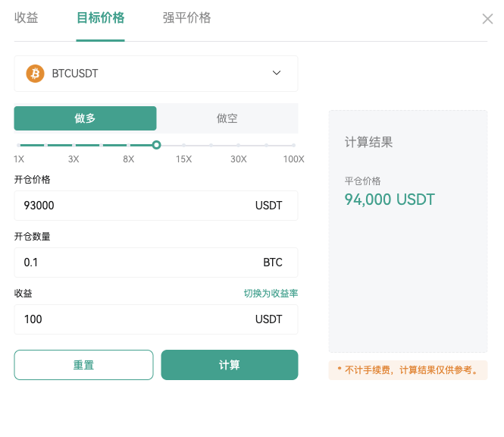Set leverage slider to 15X mark
The width and height of the screenshot is (504, 437).
[x=183, y=146]
